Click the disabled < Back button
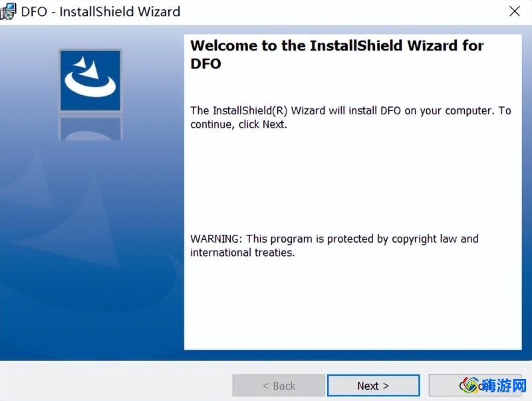The height and width of the screenshot is (401, 532). (x=279, y=386)
